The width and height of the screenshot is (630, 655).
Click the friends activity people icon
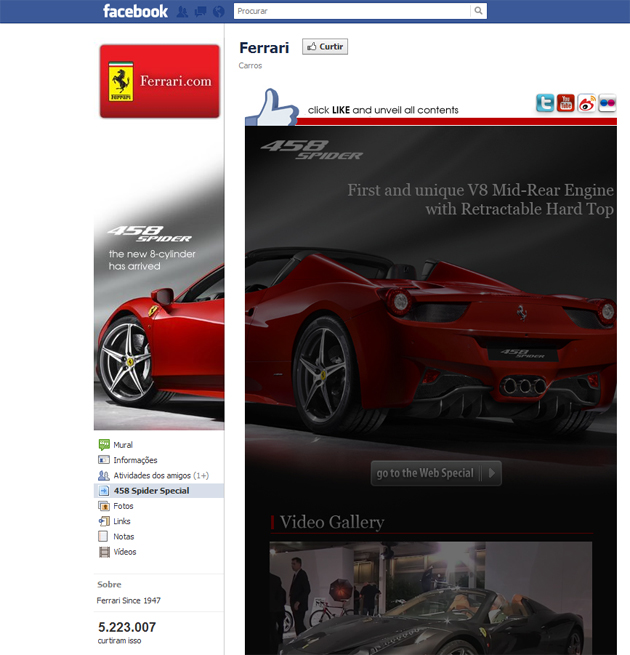(104, 475)
